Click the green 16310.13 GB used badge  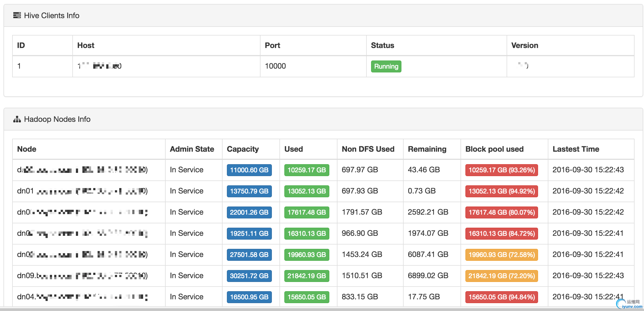tap(307, 233)
